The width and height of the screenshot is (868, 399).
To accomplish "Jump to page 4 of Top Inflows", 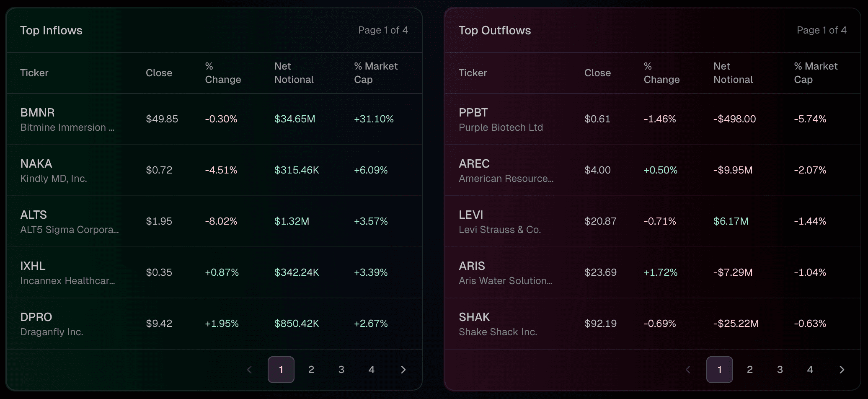I will click(372, 370).
